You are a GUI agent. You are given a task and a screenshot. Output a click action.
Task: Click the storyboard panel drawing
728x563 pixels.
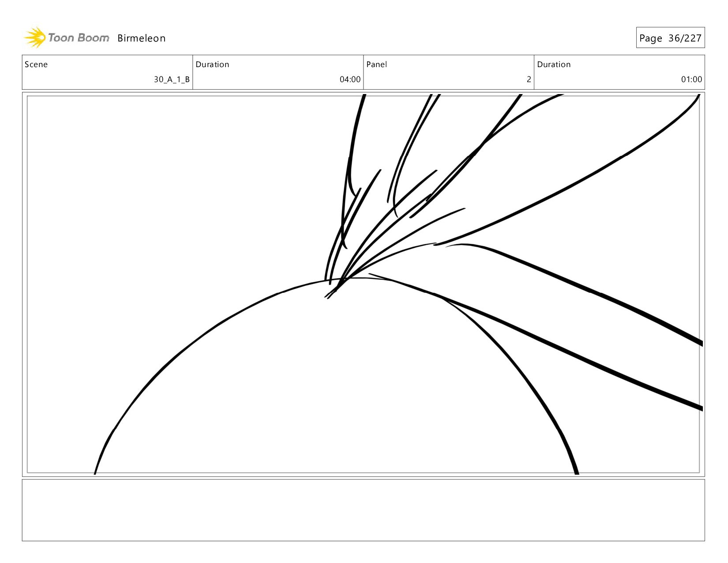click(x=363, y=284)
